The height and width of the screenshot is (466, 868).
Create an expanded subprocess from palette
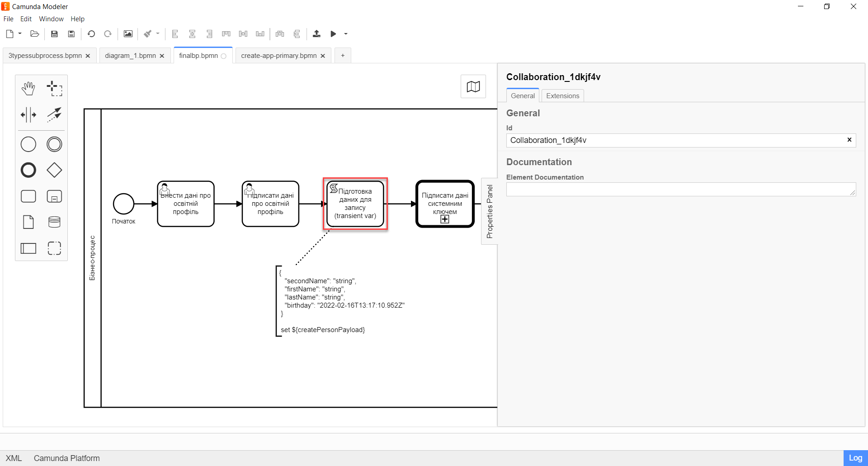54,196
